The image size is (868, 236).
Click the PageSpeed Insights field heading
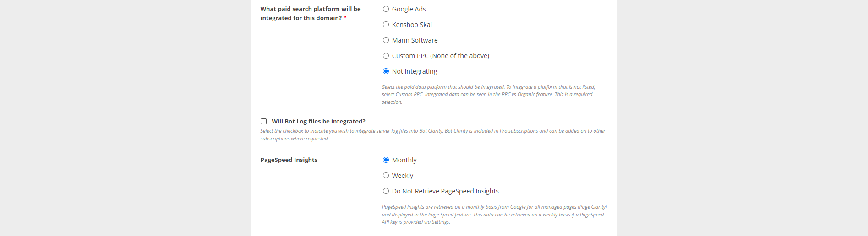point(289,160)
